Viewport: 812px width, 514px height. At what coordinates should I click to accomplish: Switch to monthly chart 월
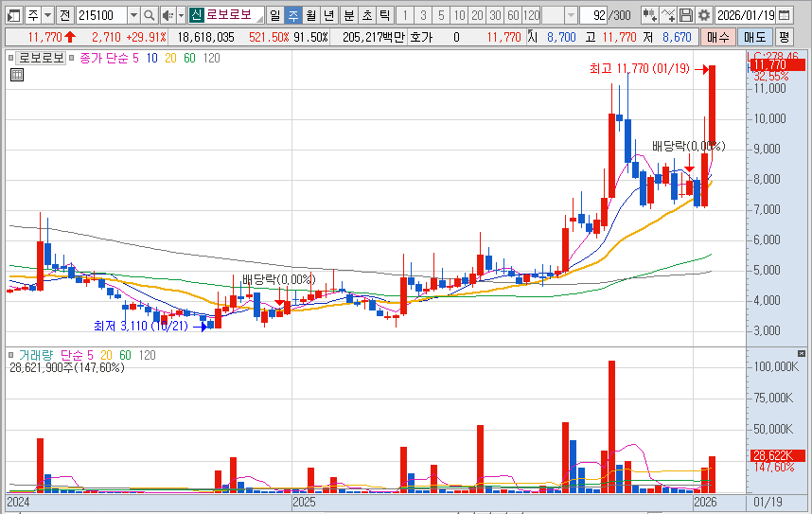coord(310,15)
